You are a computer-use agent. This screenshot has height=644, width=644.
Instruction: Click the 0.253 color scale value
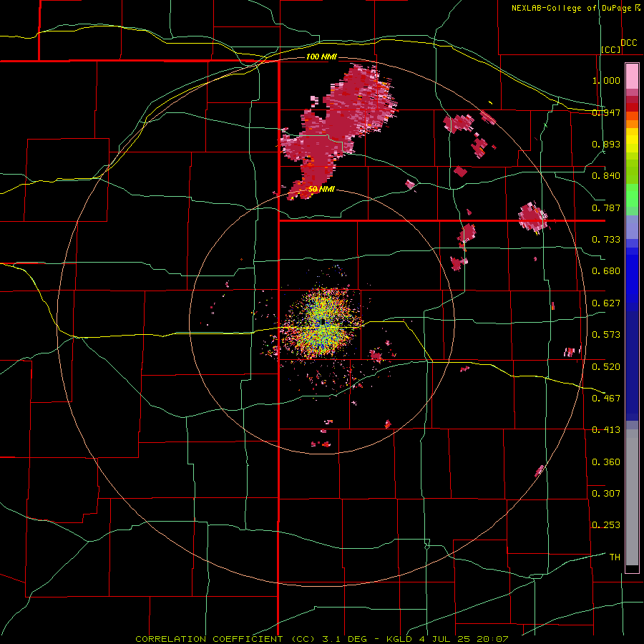(606, 525)
